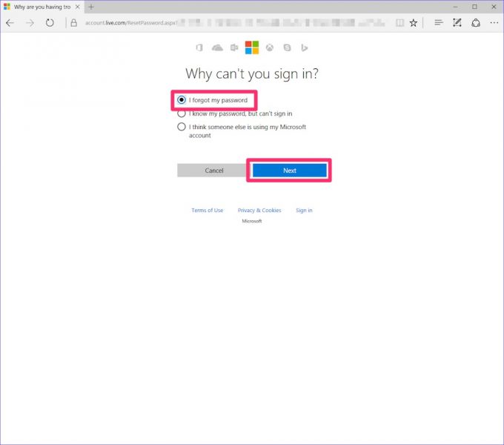Close the current browser tab
The height and width of the screenshot is (445, 504).
tap(78, 7)
